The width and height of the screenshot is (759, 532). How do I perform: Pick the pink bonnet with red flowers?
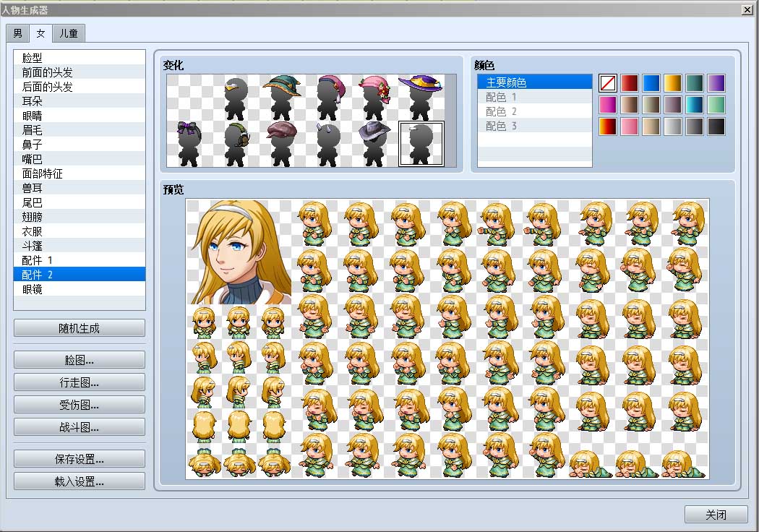pos(374,98)
